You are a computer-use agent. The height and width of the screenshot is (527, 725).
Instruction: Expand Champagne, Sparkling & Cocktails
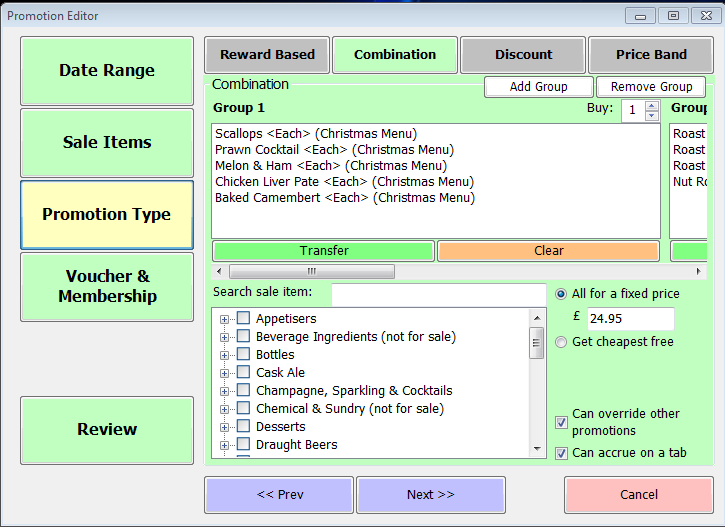224,392
